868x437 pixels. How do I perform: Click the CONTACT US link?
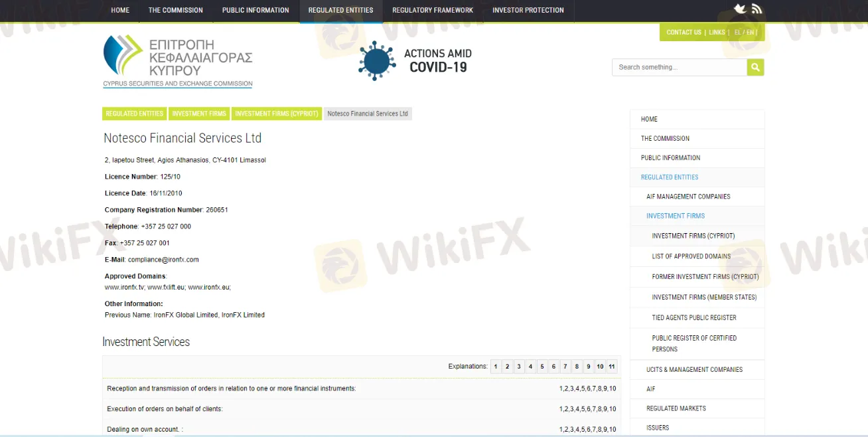684,33
